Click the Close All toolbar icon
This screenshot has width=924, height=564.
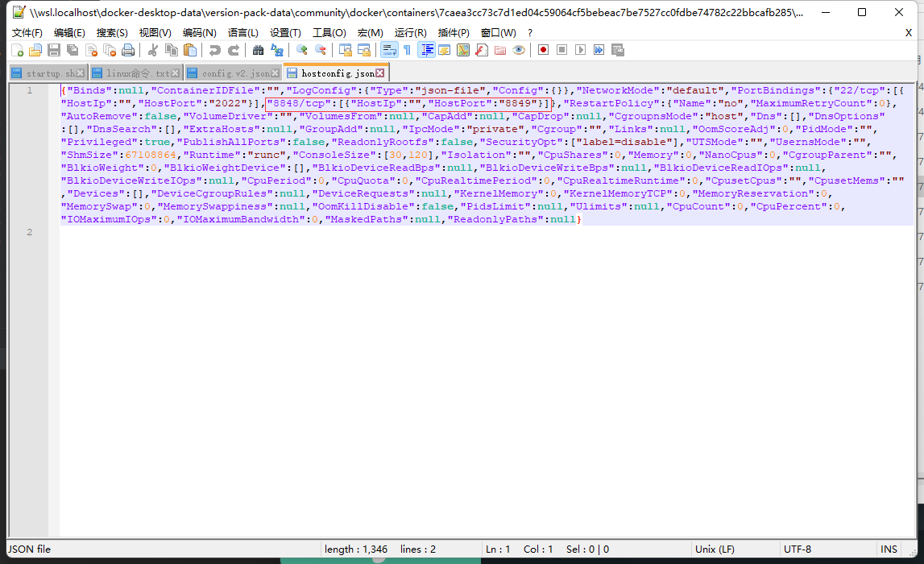(110, 50)
